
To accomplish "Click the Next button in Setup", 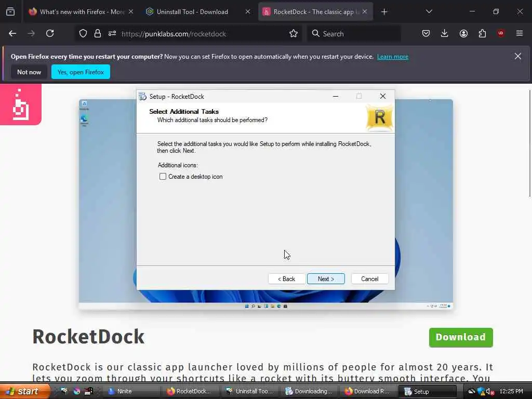I will (x=326, y=279).
